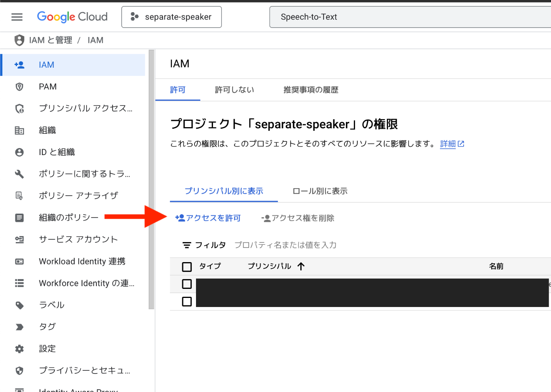Select the 許可 tab
Screen dimensions: 551x392
click(178, 90)
